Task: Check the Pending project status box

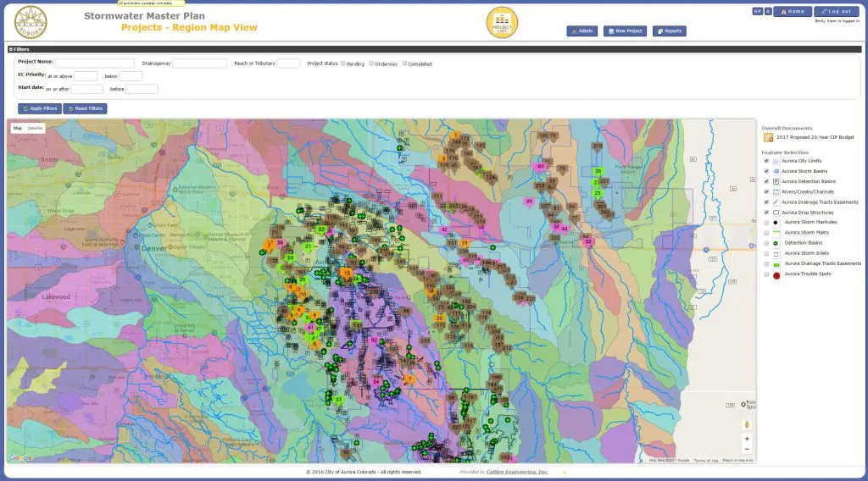Action: [x=342, y=64]
